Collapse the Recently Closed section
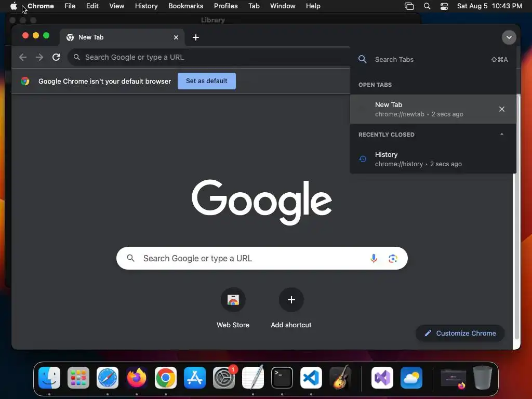This screenshot has width=532, height=399. click(502, 135)
